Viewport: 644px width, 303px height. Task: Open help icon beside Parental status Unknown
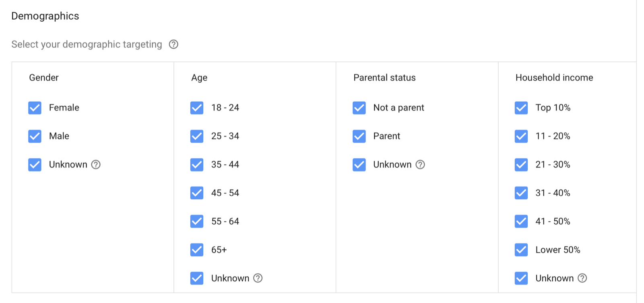(x=420, y=164)
